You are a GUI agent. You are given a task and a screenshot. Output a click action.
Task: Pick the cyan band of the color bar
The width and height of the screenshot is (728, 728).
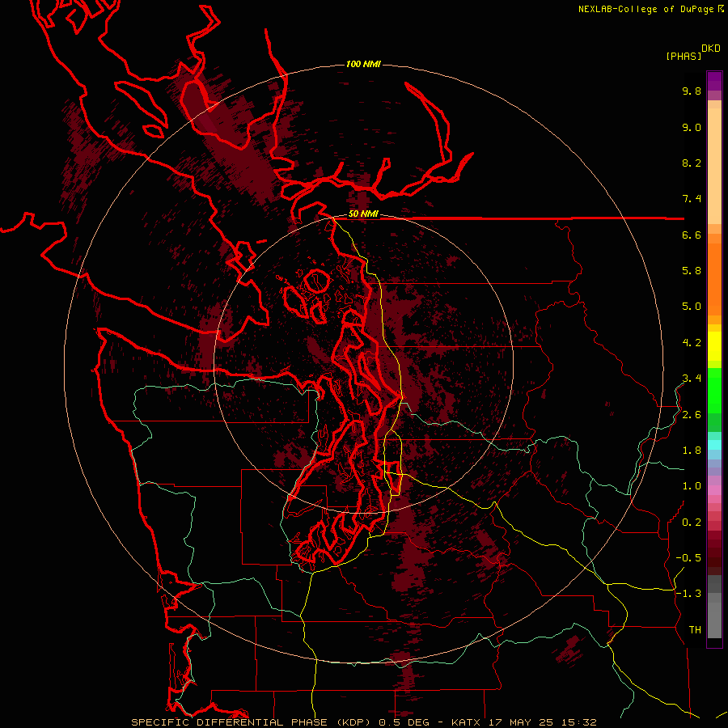[x=714, y=444]
